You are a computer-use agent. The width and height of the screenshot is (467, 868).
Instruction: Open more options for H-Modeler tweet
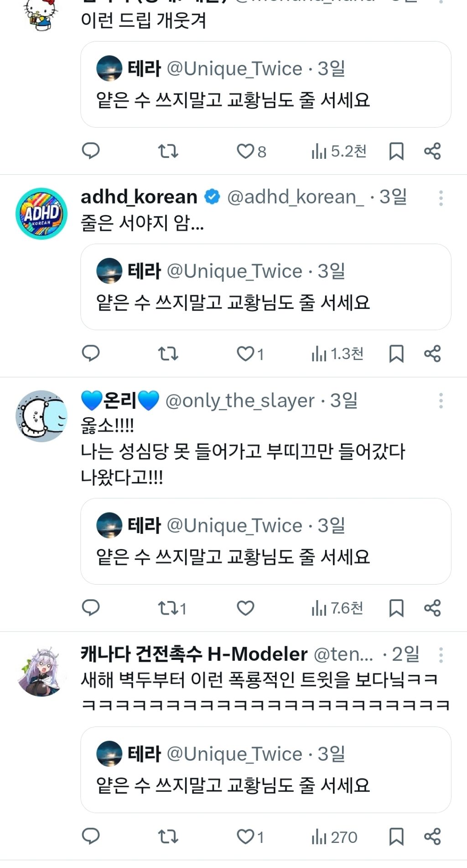(441, 655)
